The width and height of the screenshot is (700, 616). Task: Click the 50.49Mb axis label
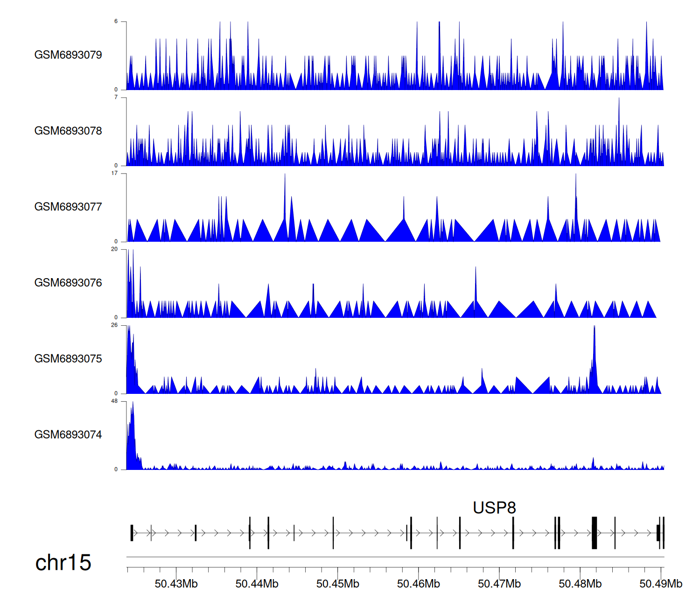pyautogui.click(x=661, y=584)
